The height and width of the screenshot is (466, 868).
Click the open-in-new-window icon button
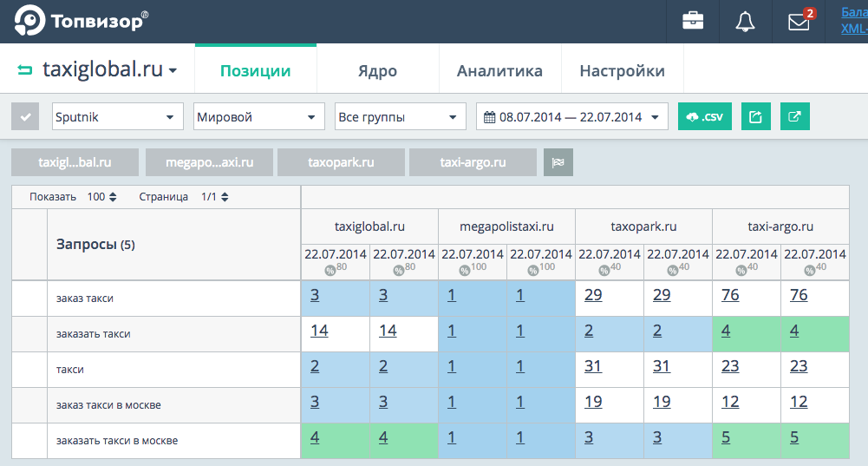pyautogui.click(x=795, y=116)
